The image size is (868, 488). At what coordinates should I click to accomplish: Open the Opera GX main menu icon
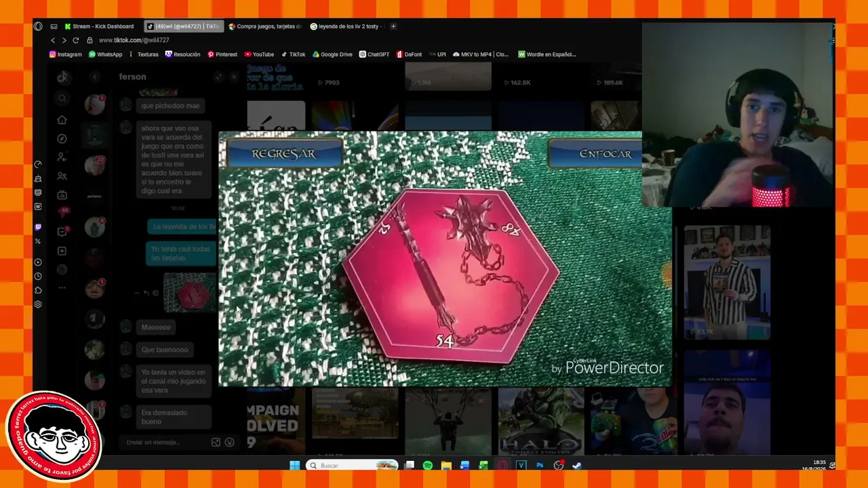point(38,26)
